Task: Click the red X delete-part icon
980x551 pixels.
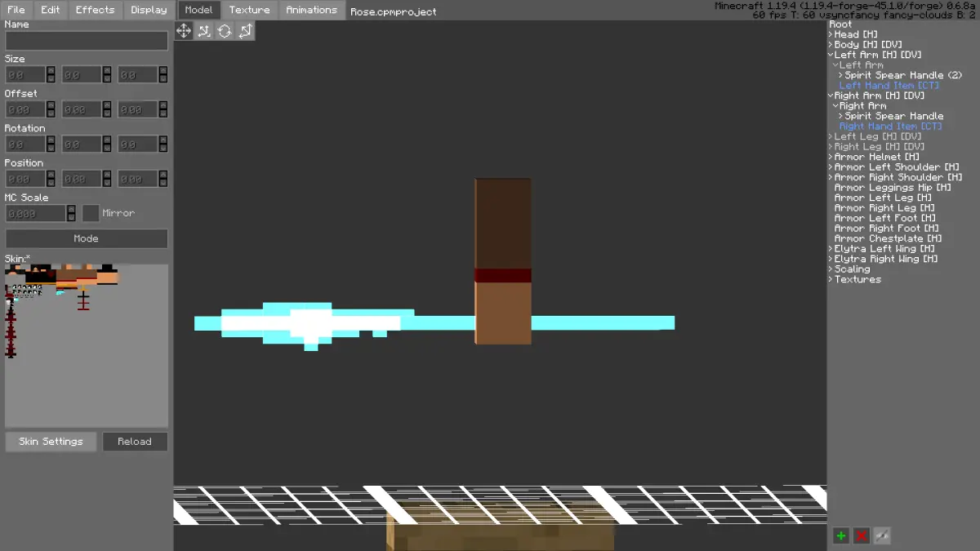Action: click(862, 535)
